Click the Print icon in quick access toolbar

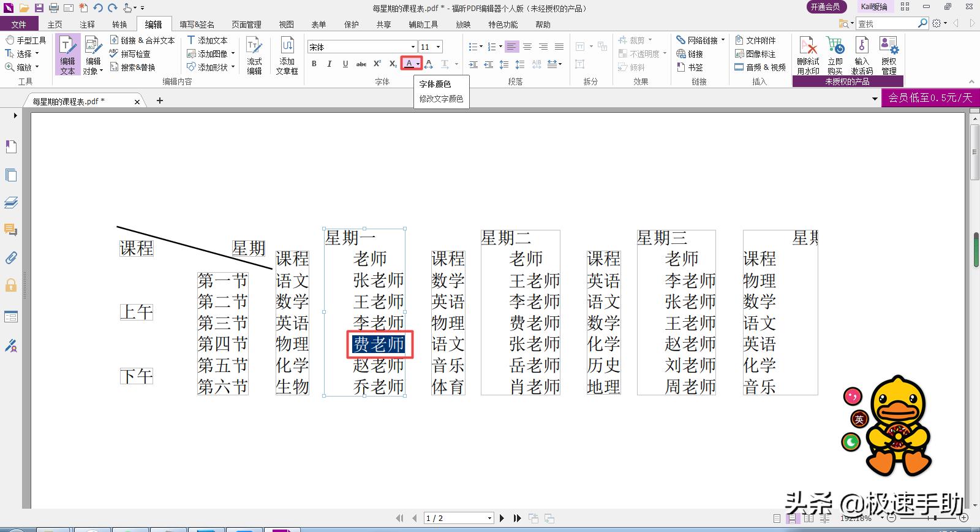click(54, 8)
